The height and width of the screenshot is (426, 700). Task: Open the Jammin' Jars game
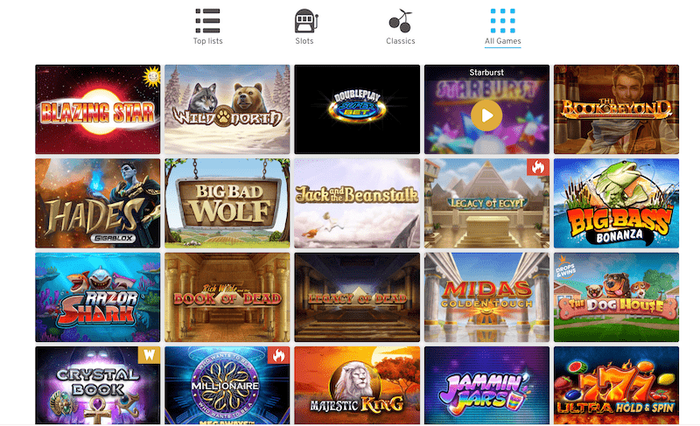tap(487, 385)
